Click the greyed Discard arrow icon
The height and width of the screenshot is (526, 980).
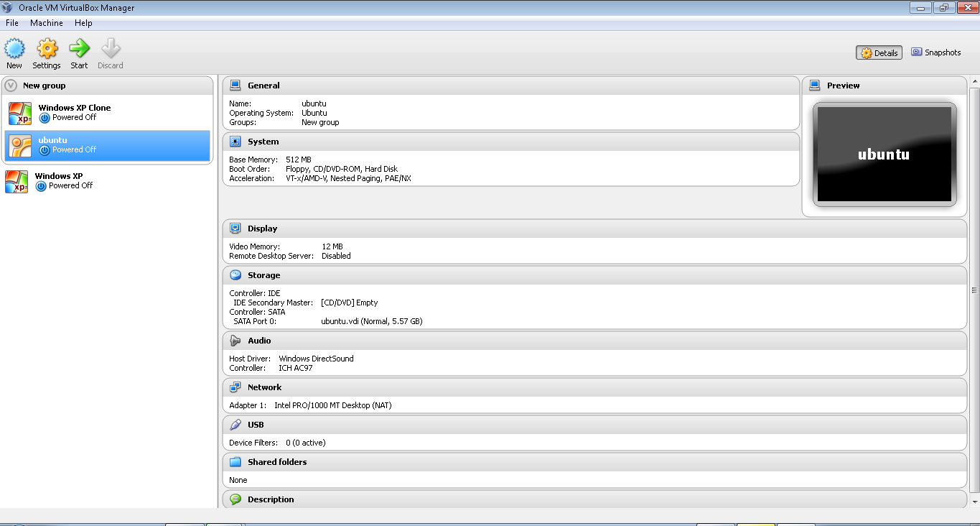point(111,49)
